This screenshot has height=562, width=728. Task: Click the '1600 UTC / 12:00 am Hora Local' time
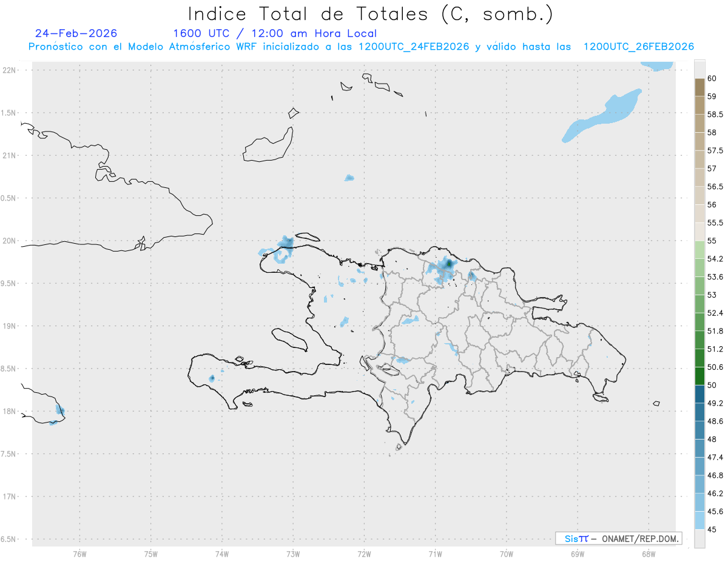pyautogui.click(x=275, y=33)
